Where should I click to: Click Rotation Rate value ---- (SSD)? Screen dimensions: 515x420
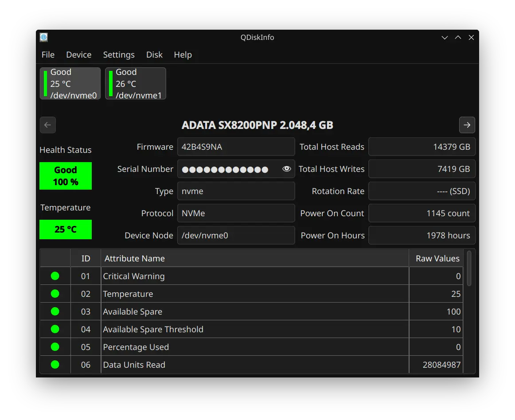pyautogui.click(x=422, y=191)
